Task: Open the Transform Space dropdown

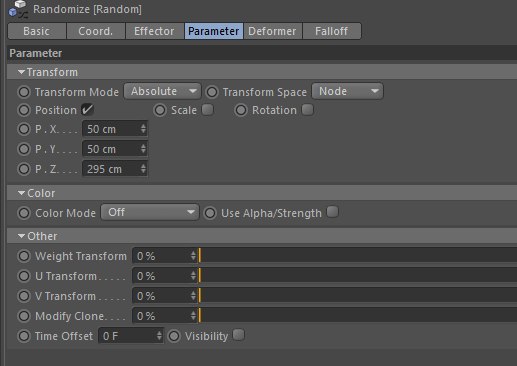Action: point(348,91)
